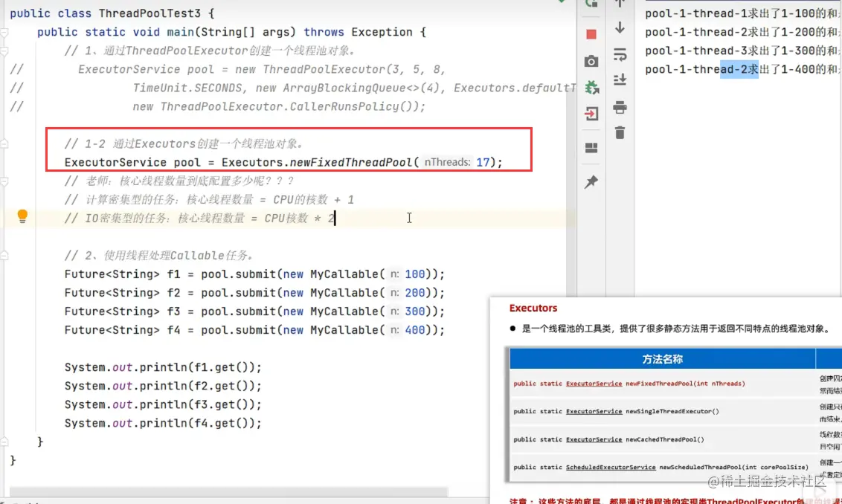This screenshot has width=842, height=504.
Task: Collapse the main method fold marker
Action: pyautogui.click(x=4, y=33)
